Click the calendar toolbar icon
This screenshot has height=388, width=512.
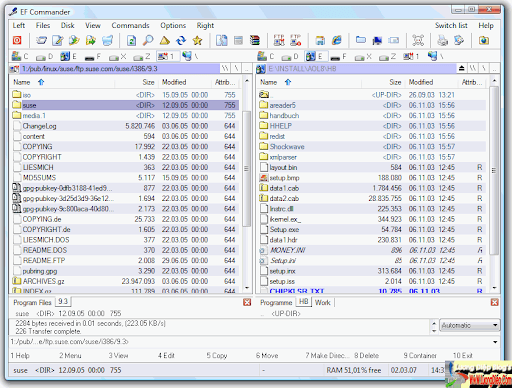pos(320,40)
